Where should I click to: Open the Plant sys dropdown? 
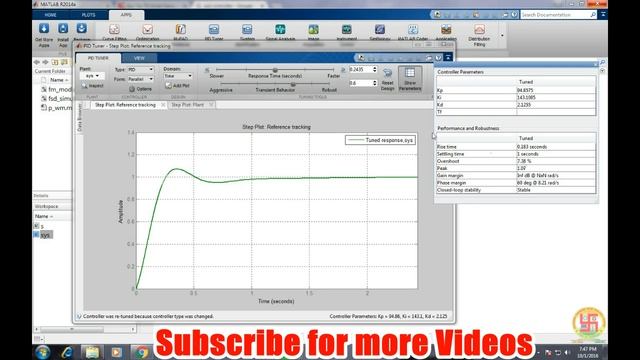(x=92, y=76)
